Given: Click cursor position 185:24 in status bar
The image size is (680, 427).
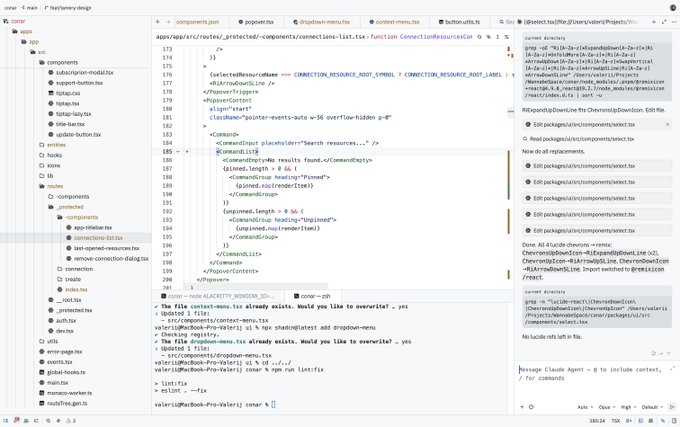Looking at the screenshot, I should tap(598, 420).
